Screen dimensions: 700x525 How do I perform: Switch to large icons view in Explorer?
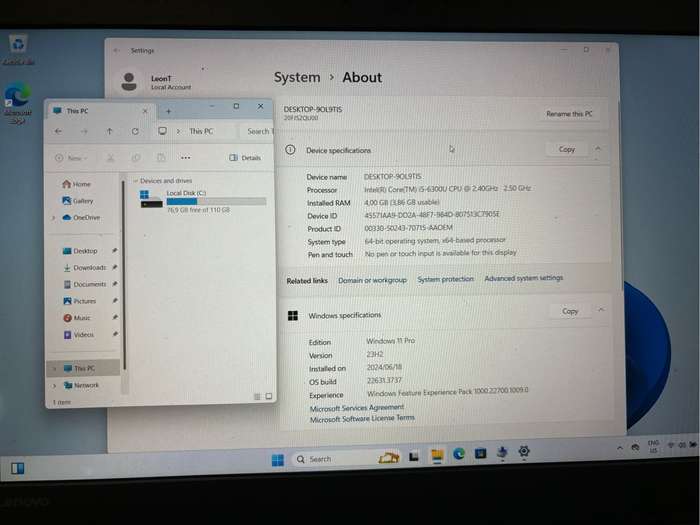269,396
